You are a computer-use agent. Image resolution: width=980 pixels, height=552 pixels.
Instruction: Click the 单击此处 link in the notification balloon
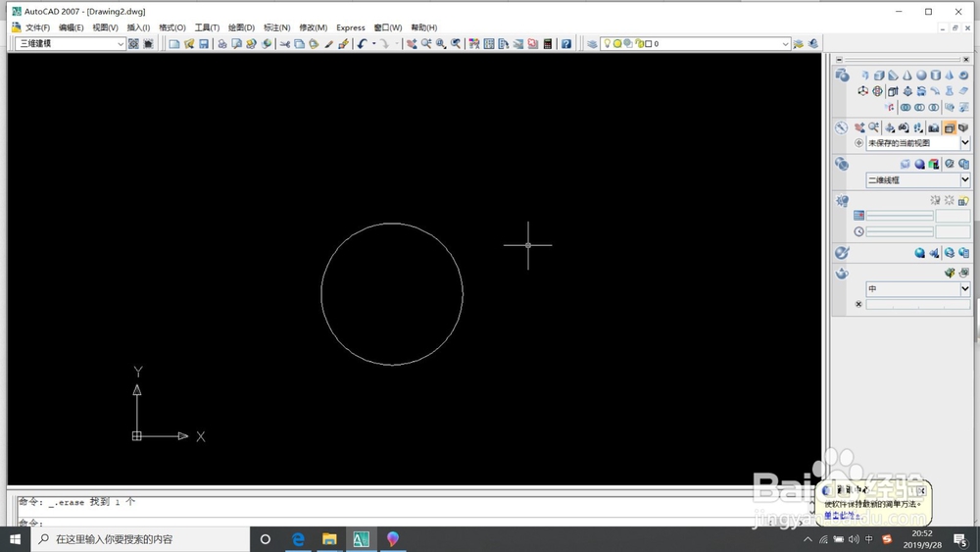pos(840,516)
